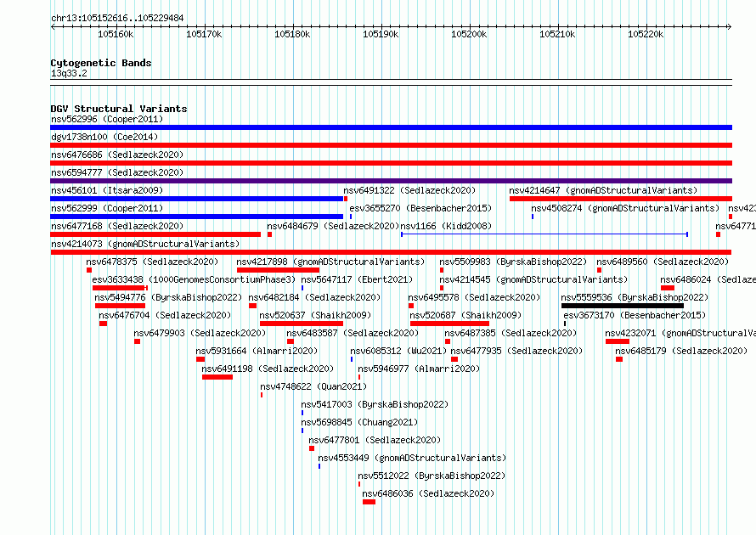Click nsv6495578 (Sedlazeck2020) label
The width and height of the screenshot is (756, 535).
[x=474, y=297]
